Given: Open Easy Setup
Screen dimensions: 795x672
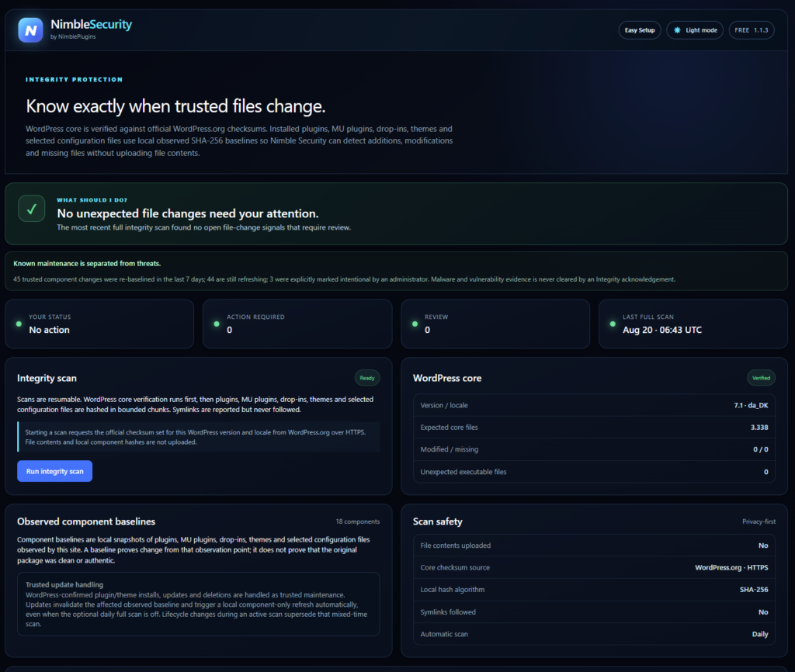Looking at the screenshot, I should click(640, 30).
